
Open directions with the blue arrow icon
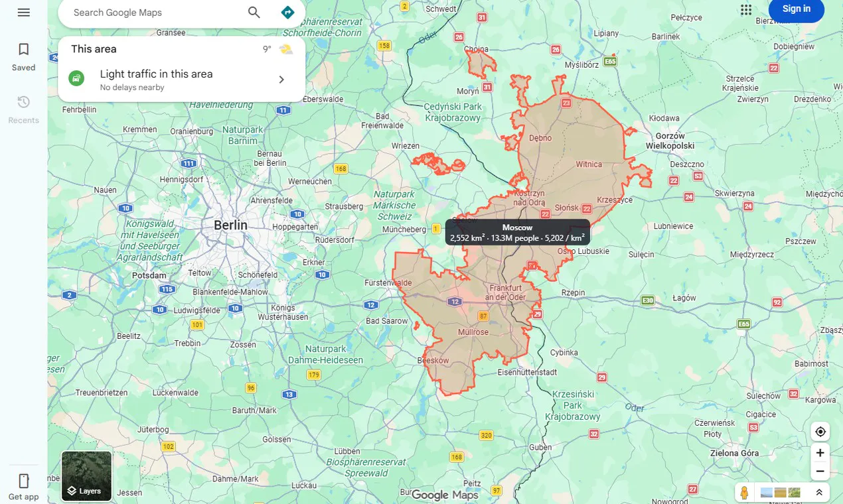(287, 13)
